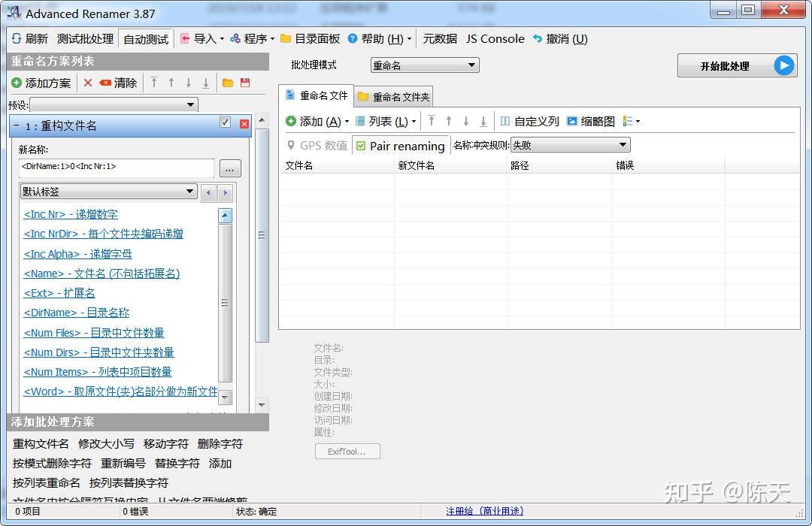Screen dimensions: 812x526
Task: Move method to top arrow icon
Action: [x=154, y=83]
